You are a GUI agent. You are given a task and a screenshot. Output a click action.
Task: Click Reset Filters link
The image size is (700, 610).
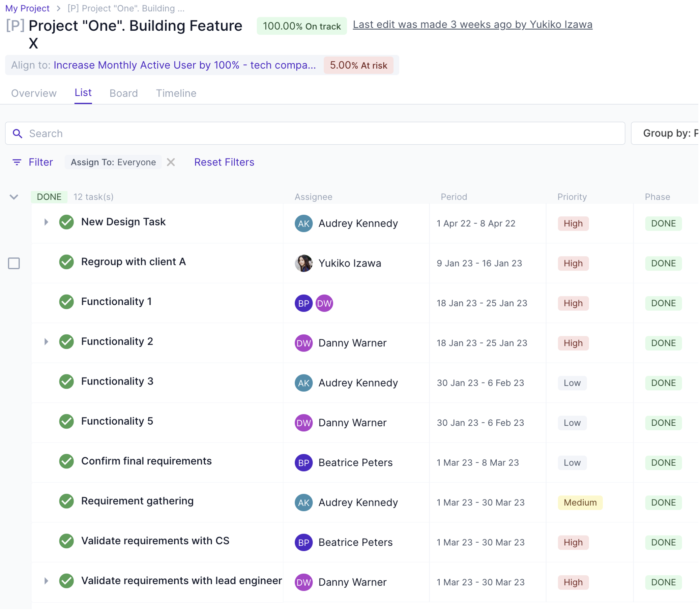pyautogui.click(x=225, y=162)
